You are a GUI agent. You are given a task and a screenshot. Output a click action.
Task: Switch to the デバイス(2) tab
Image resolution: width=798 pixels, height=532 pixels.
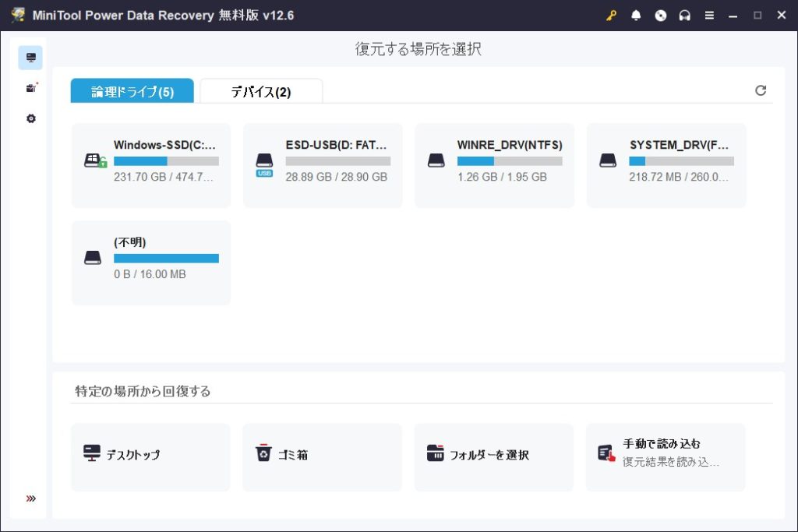coord(261,92)
